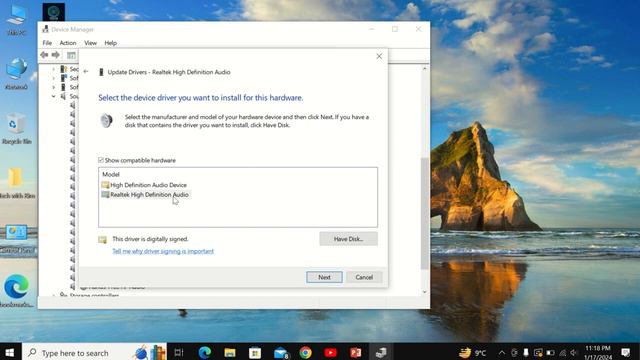Viewport: 640px width, 360px height.
Task: Click the Device Manager scrollbar down arrow
Action: pos(424,292)
